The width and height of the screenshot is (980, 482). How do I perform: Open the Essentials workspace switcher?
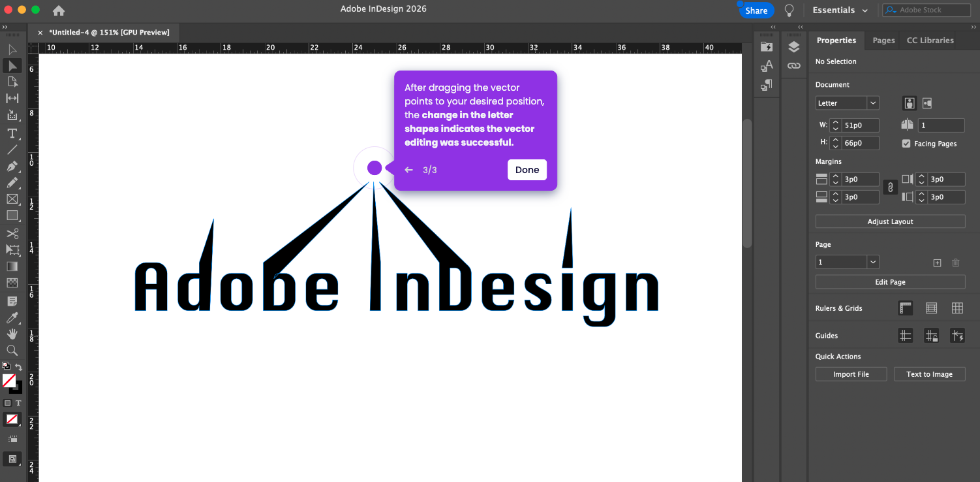tap(840, 10)
